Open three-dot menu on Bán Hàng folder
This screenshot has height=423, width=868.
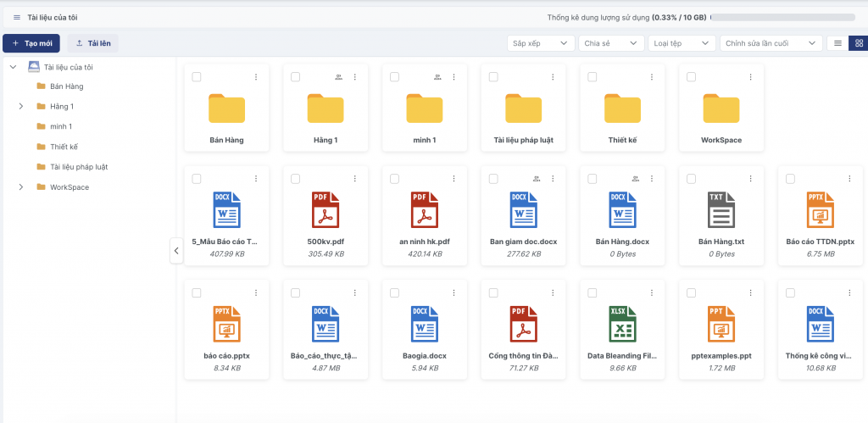[x=255, y=77]
